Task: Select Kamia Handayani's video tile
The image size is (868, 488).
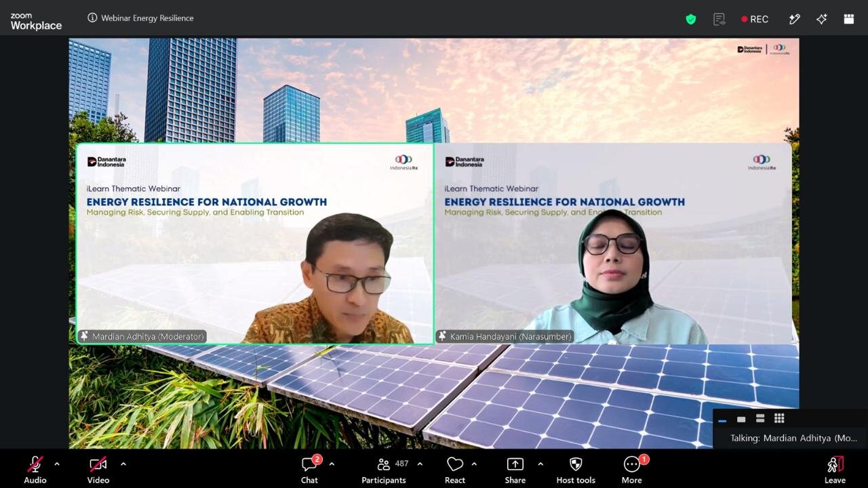Action: [613, 243]
